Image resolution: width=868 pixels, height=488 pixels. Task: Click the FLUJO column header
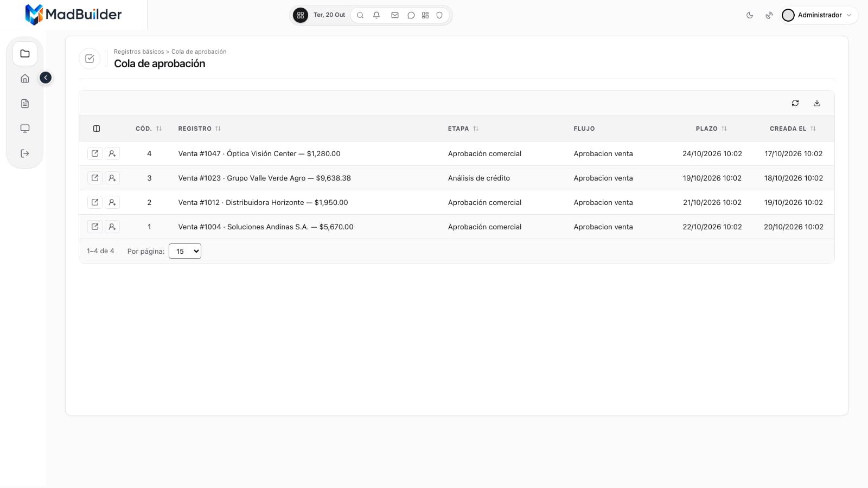(x=584, y=129)
